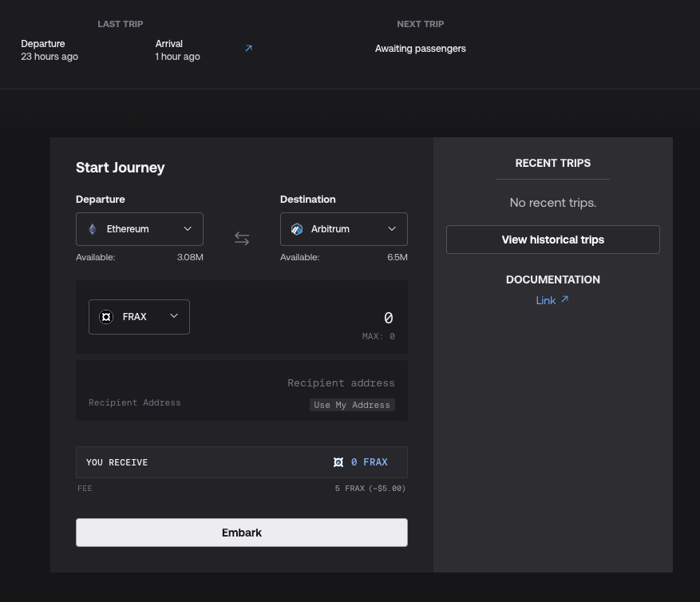
Task: Click the FRAX icon in You Receive row
Action: [x=338, y=462]
